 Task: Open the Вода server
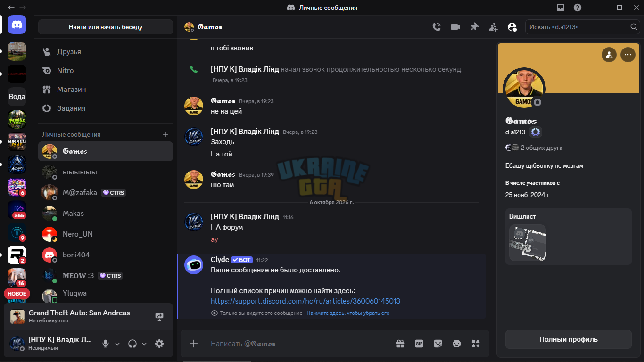coord(17,97)
